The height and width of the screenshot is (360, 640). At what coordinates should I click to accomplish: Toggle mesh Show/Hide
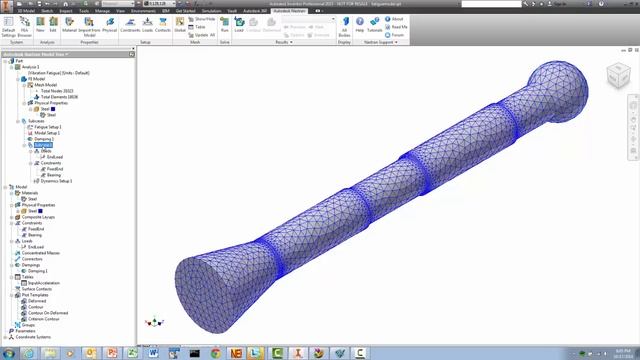[202, 19]
